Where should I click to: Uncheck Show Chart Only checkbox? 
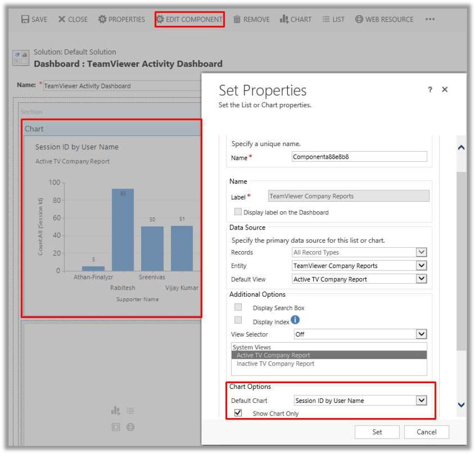[x=238, y=413]
